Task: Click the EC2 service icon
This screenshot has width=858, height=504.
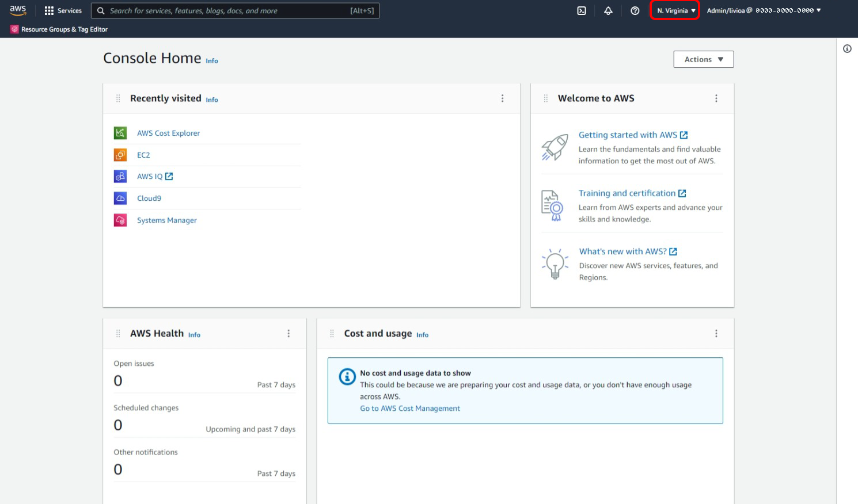Action: (120, 155)
